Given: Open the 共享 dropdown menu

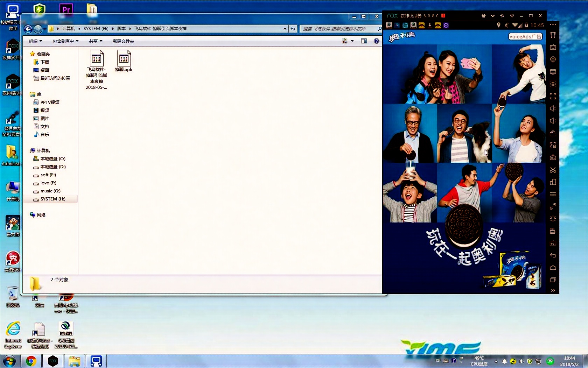Looking at the screenshot, I should pyautogui.click(x=96, y=41).
